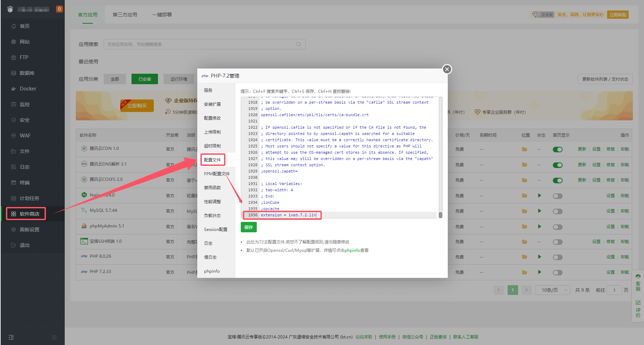
Task: Click 卸载 for PHP 7.2.33 row
Action: click(625, 272)
